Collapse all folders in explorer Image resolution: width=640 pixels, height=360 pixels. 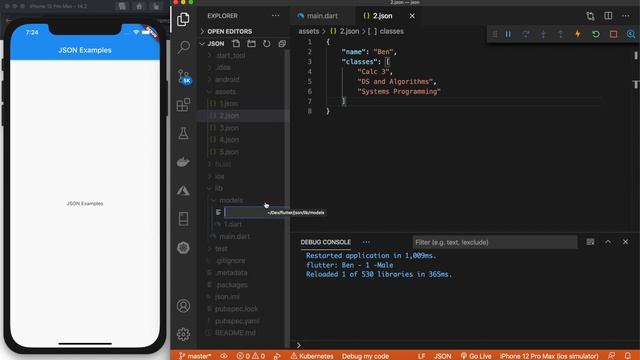tap(282, 43)
